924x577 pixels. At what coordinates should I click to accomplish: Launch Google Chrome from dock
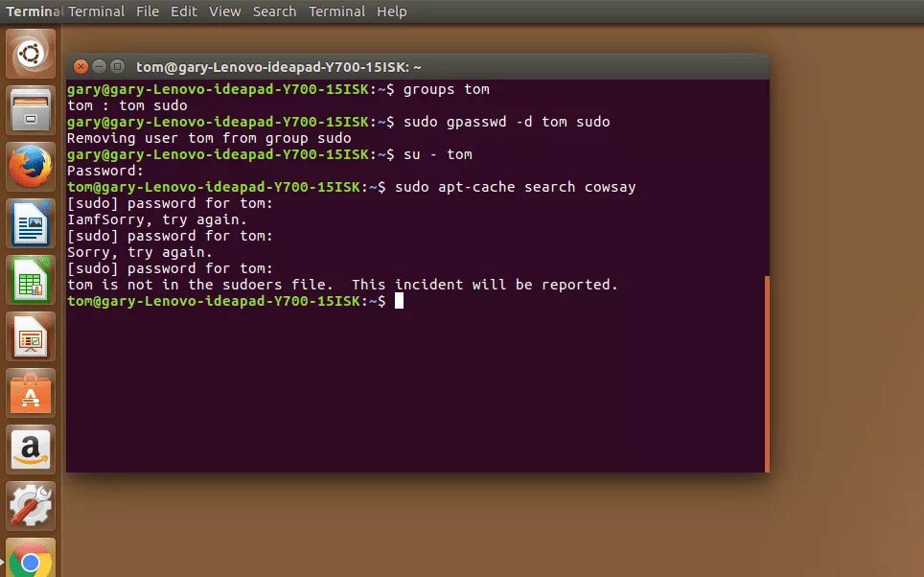pos(31,558)
